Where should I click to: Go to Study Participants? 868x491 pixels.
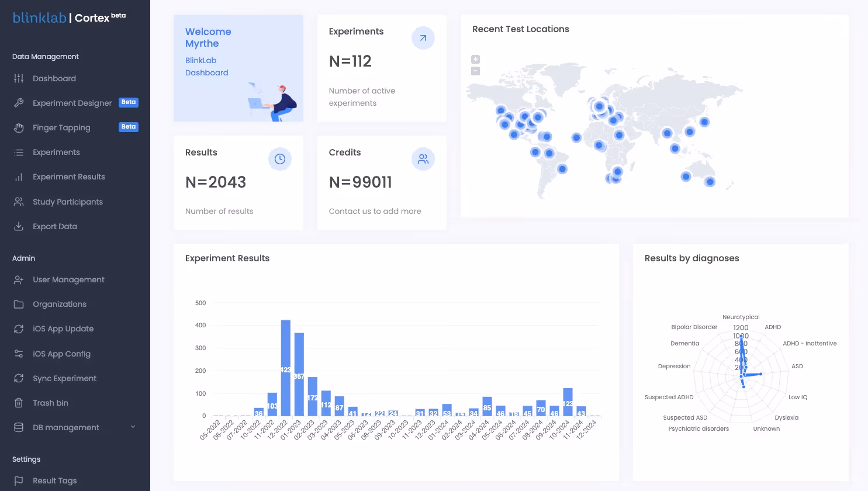pos(68,202)
